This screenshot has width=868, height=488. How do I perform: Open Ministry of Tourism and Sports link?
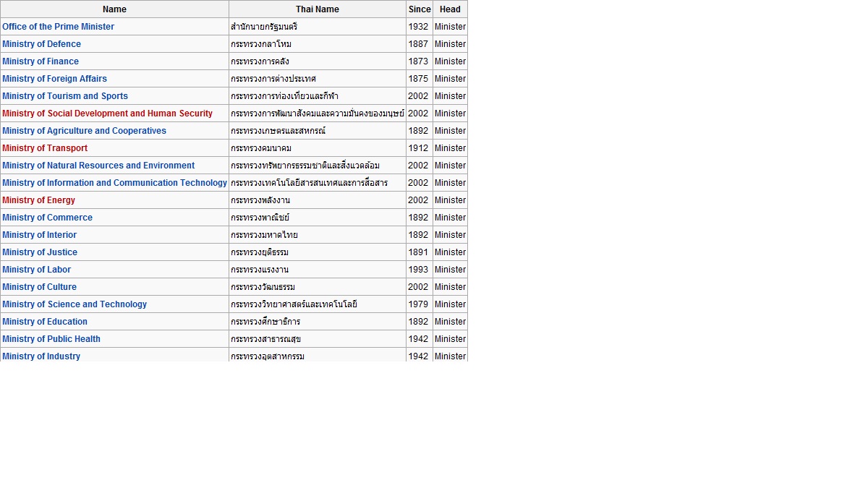(x=65, y=96)
